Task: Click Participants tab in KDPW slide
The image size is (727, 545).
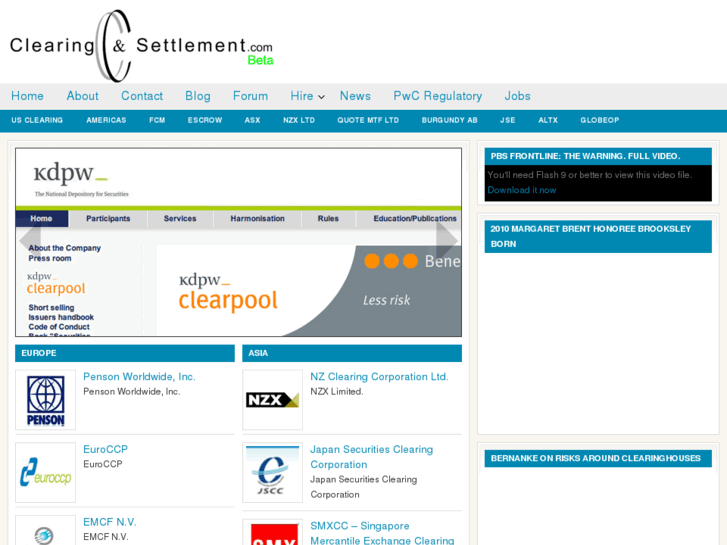Action: (108, 218)
